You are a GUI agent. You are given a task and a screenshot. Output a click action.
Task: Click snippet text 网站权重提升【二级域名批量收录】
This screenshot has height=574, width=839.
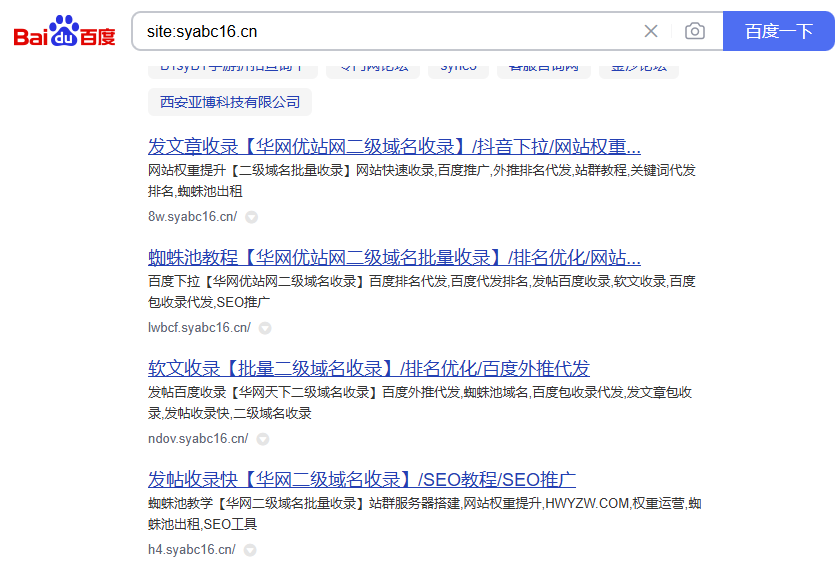click(250, 171)
